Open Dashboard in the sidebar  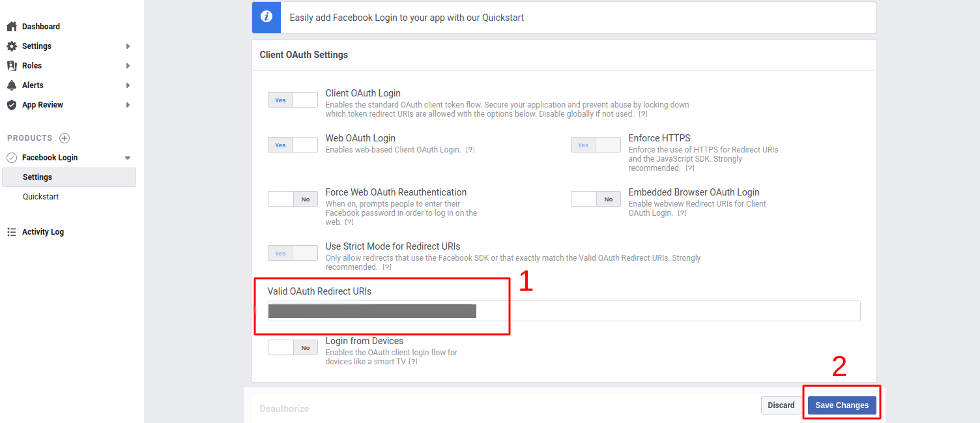point(41,27)
